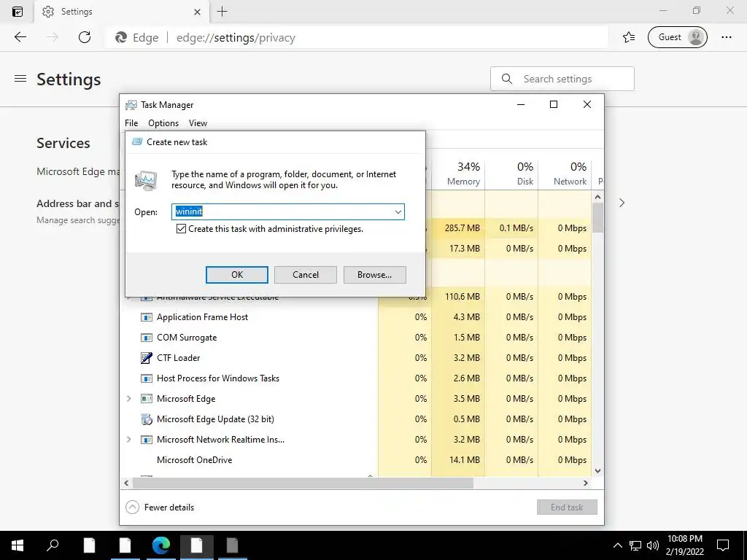Image resolution: width=747 pixels, height=560 pixels.
Task: Open the Task Manager File menu
Action: pyautogui.click(x=131, y=122)
